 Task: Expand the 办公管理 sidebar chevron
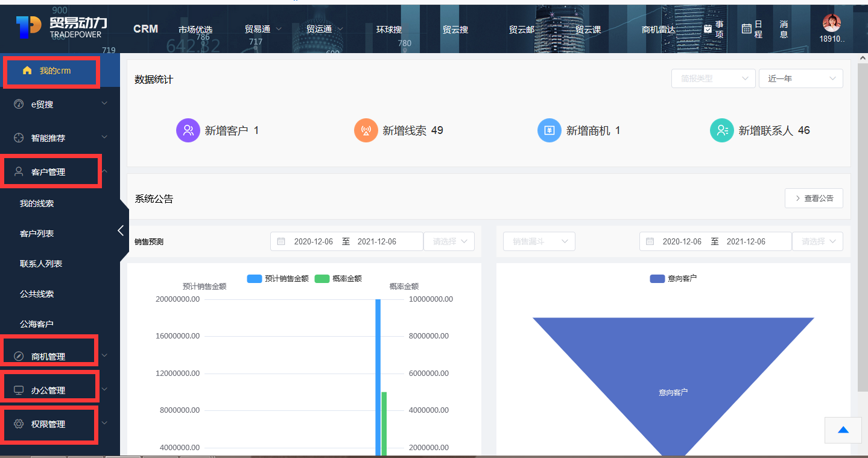click(104, 390)
